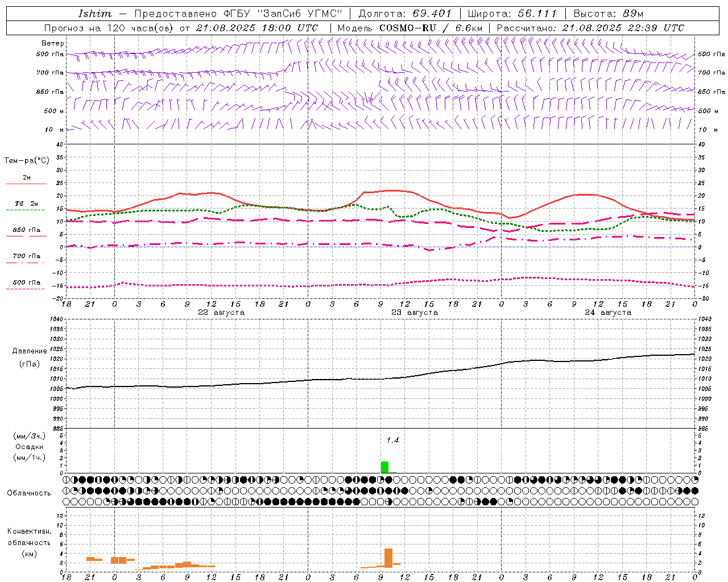This screenshot has height=582, width=728.
Task: Click the "Осадки" precipitation label
Action: [x=30, y=447]
